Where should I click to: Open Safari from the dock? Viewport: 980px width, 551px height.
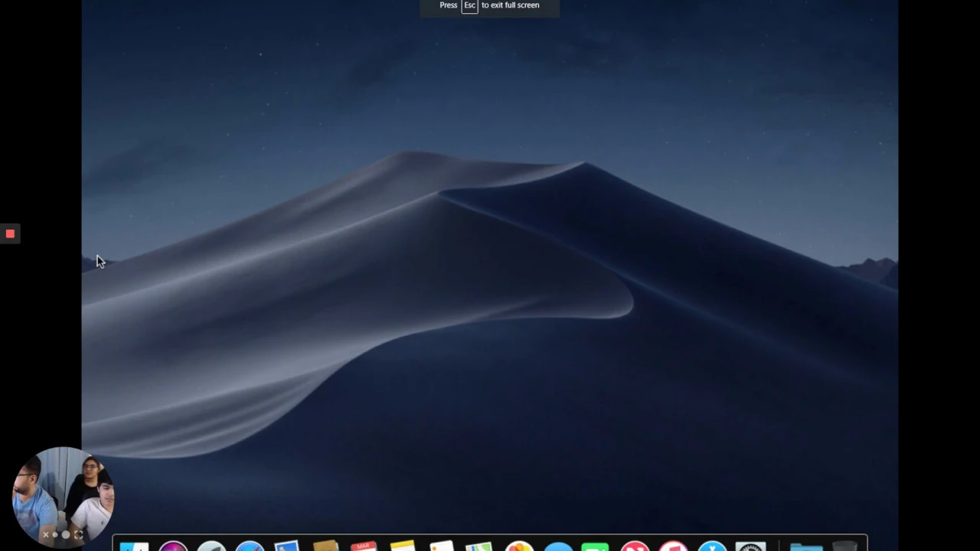point(250,546)
